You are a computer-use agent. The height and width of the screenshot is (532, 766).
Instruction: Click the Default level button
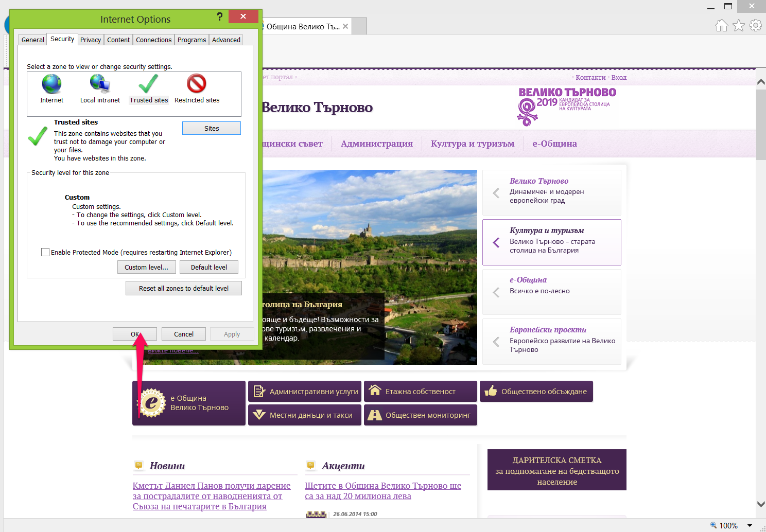point(209,267)
